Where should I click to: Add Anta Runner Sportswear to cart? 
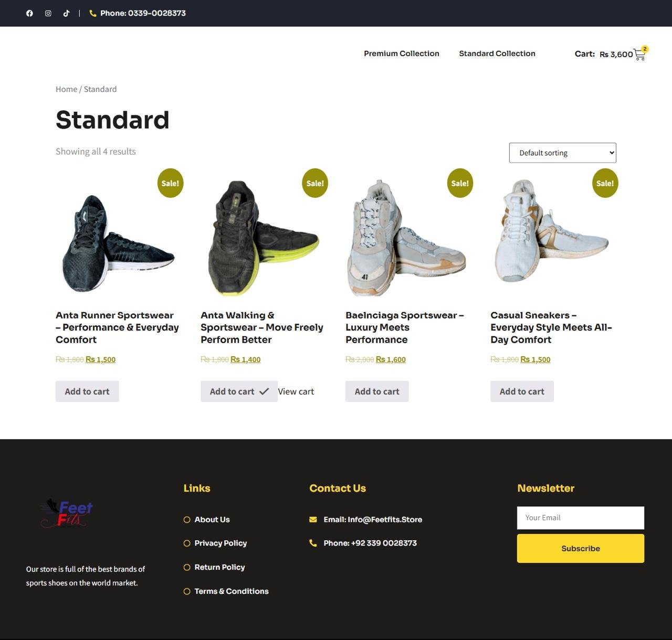[87, 391]
